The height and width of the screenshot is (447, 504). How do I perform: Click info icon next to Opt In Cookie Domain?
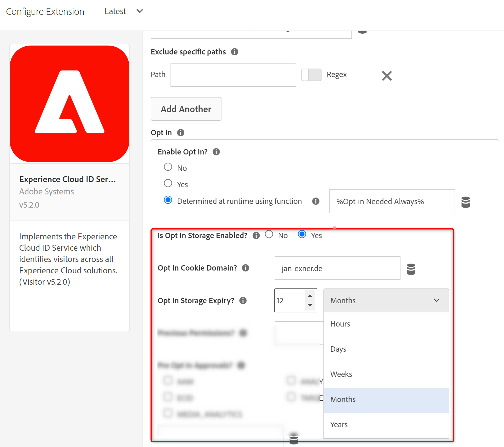pyautogui.click(x=245, y=268)
